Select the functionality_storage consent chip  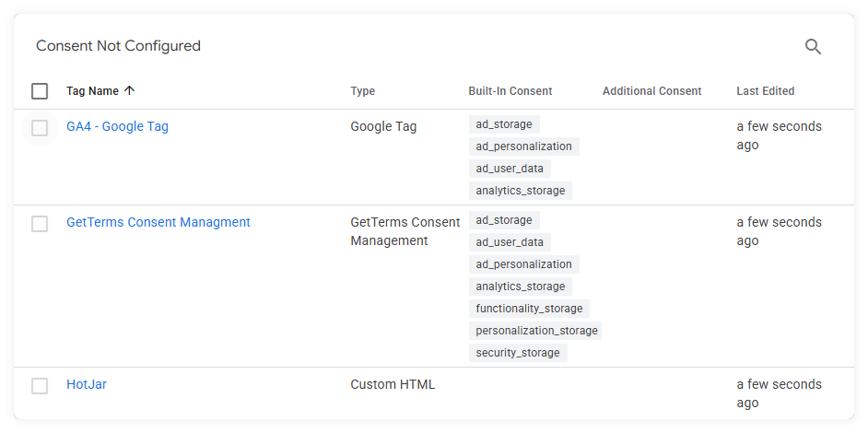[x=529, y=309]
